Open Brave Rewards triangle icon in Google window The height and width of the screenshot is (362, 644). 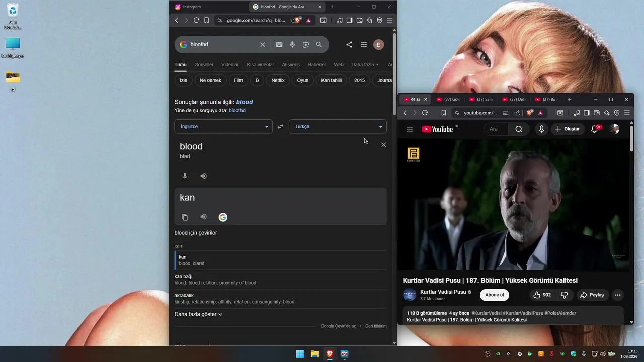308,20
